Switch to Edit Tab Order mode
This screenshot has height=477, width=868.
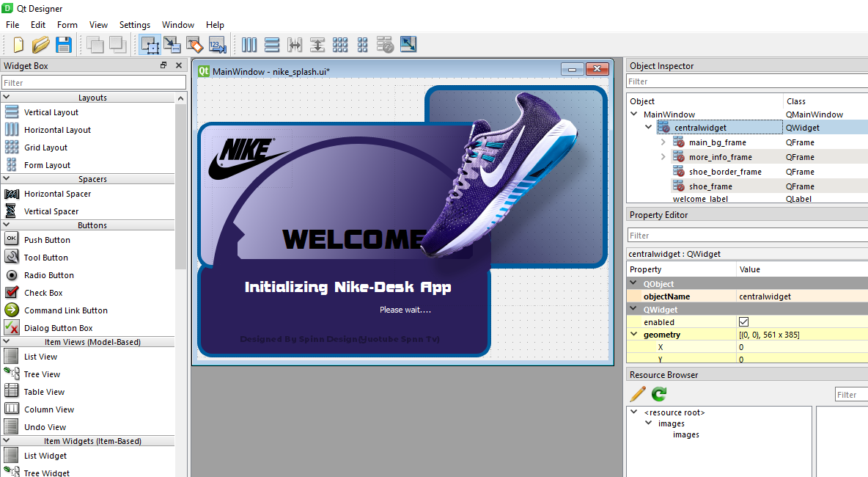click(x=217, y=45)
